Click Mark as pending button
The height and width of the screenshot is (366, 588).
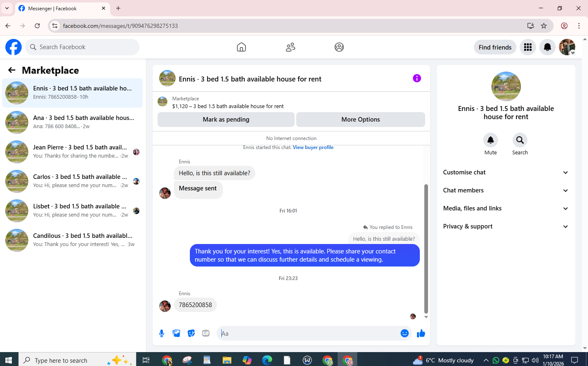click(x=226, y=120)
